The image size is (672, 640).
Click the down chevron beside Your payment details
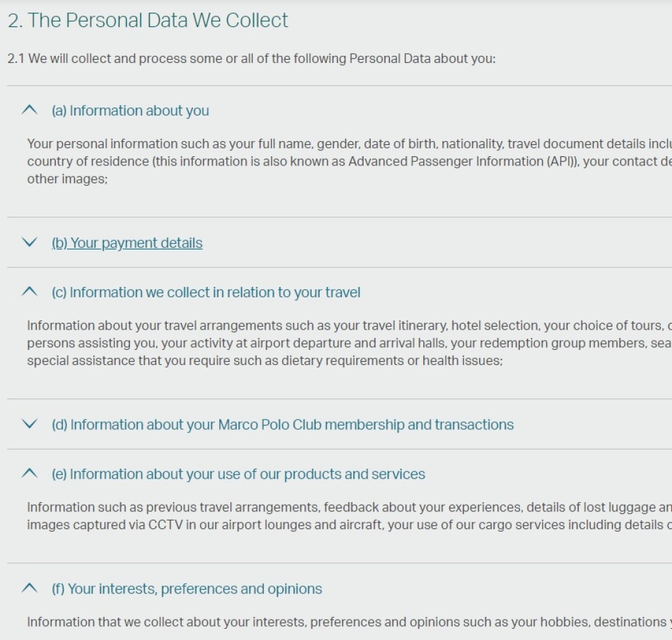pyautogui.click(x=30, y=243)
